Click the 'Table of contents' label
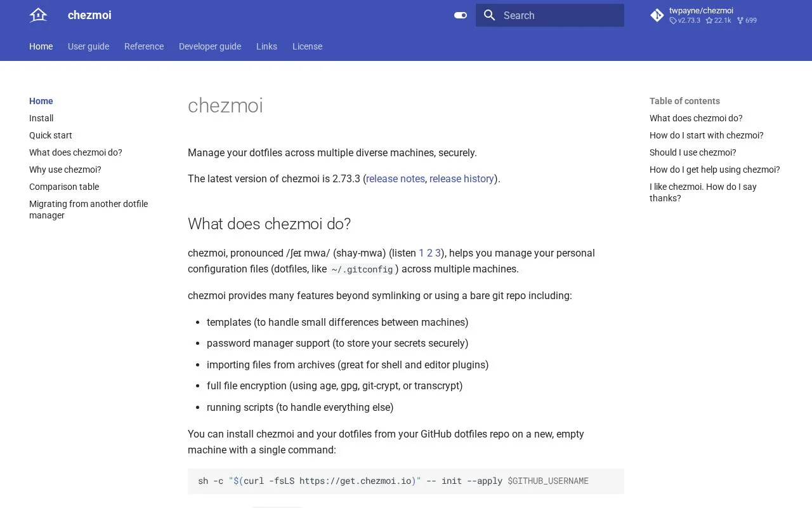 (x=684, y=101)
